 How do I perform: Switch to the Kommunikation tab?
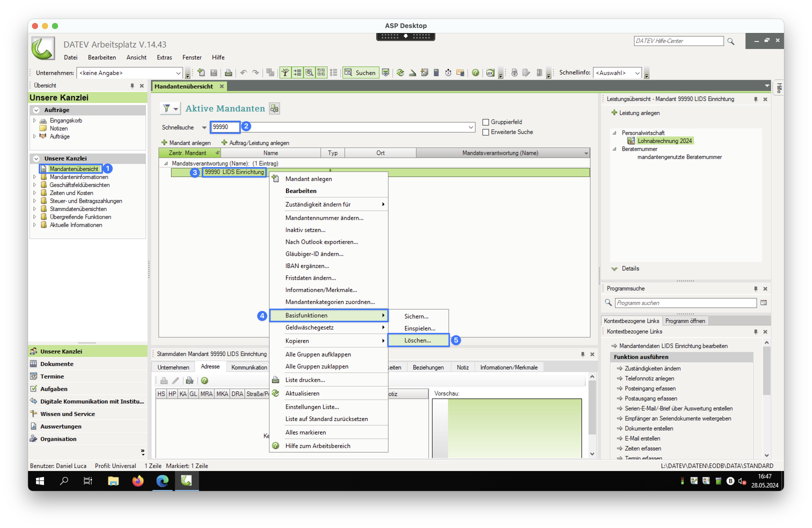click(249, 367)
